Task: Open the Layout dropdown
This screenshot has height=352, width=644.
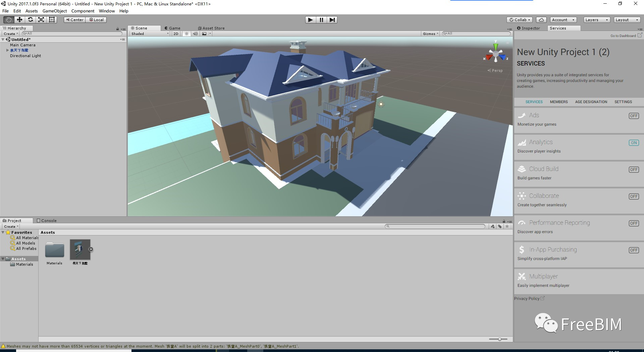Action: click(x=627, y=20)
